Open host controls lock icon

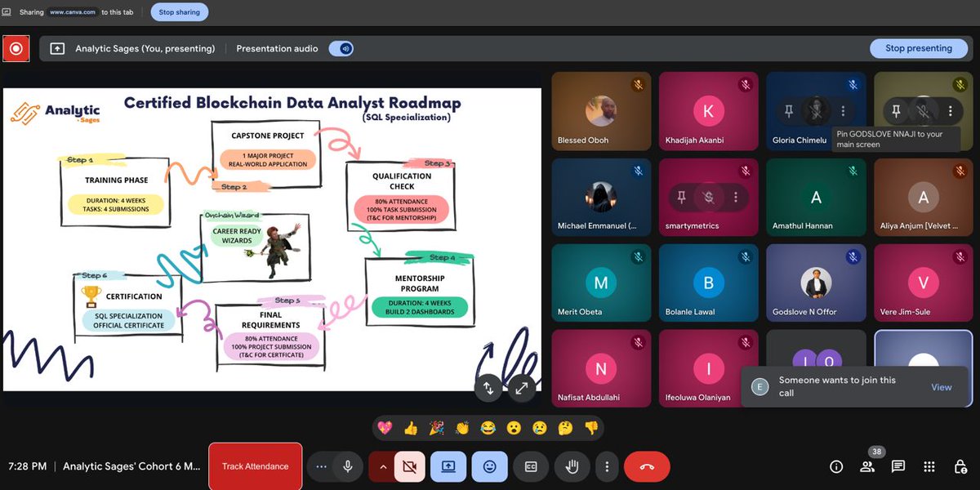pyautogui.click(x=960, y=466)
